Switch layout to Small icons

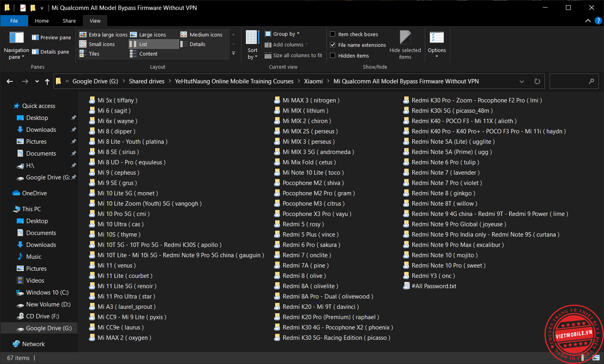point(97,44)
